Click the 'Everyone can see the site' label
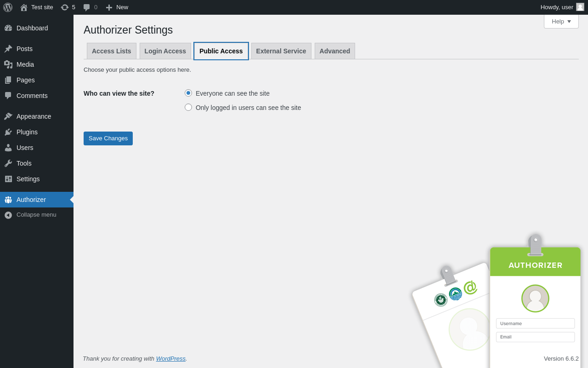The image size is (588, 368). [x=232, y=93]
